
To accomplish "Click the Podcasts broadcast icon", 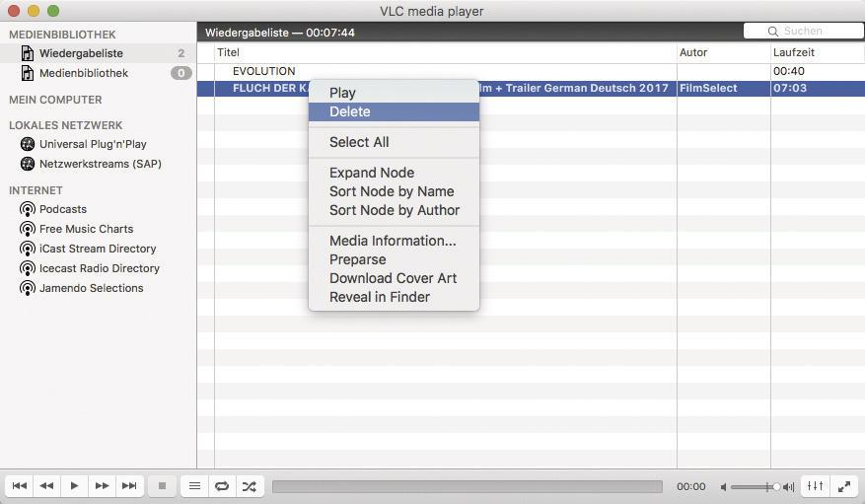I will 27,209.
